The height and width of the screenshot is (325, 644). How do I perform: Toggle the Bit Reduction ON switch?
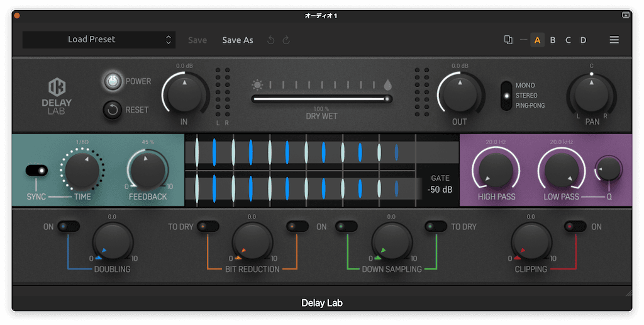pos(297,226)
